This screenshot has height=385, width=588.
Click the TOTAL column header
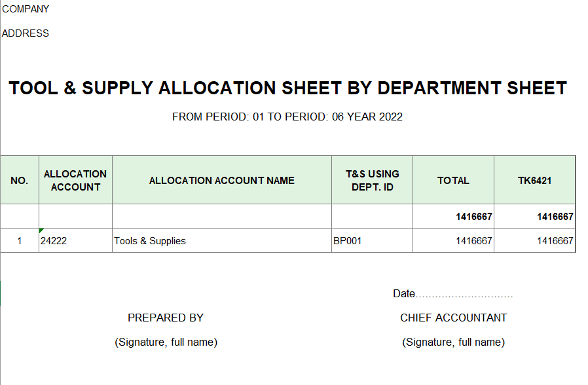[x=453, y=181]
